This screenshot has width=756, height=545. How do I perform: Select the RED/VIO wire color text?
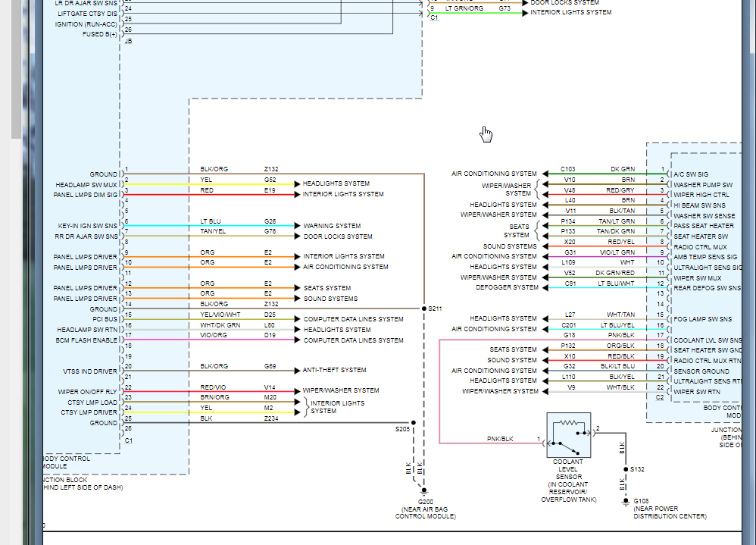click(x=213, y=388)
